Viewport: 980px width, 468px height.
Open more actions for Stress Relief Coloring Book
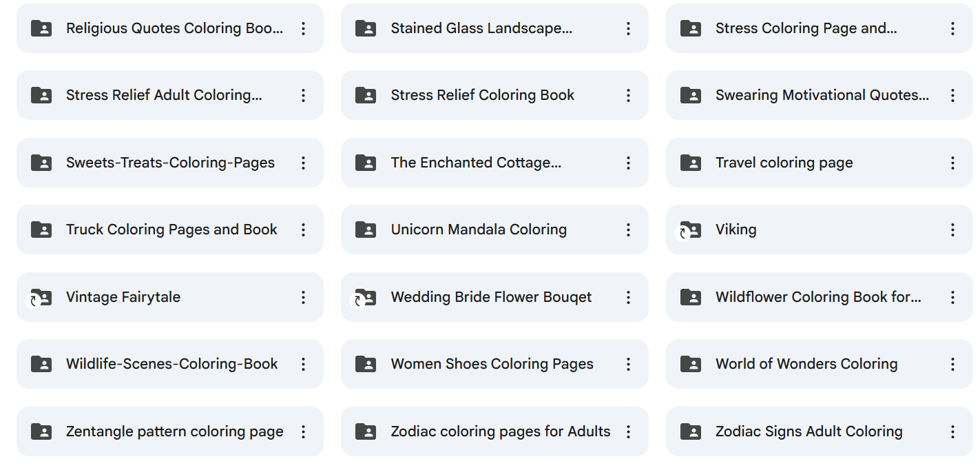point(628,95)
